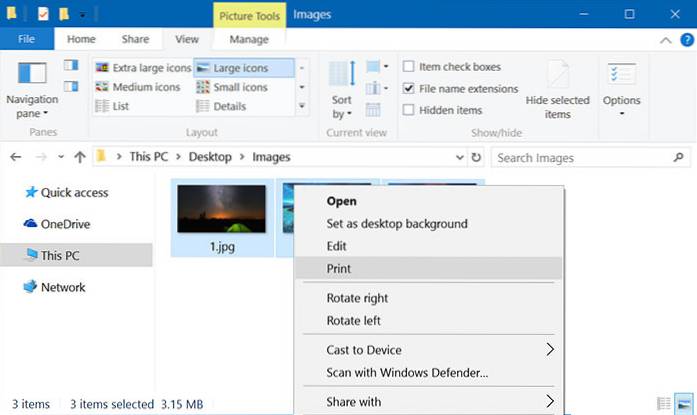Screen dimensions: 697x415
Task: Open the address bar history dropdown
Action: (459, 157)
